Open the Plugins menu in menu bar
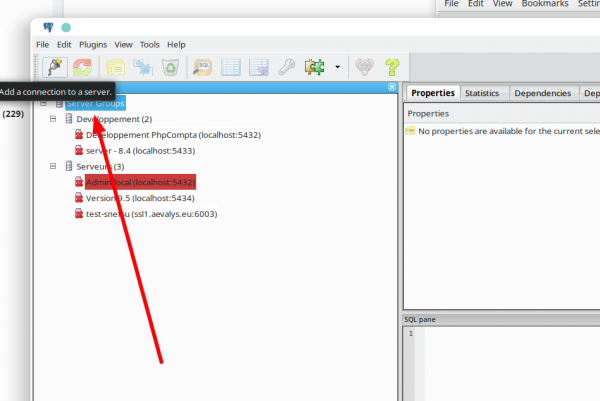The width and height of the screenshot is (600, 401). [x=93, y=45]
